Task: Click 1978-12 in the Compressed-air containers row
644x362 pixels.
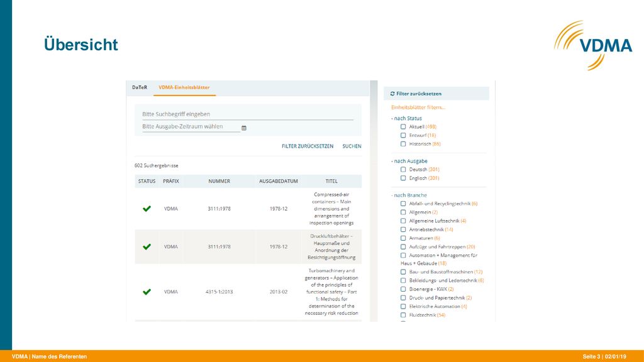Action: pos(279,209)
